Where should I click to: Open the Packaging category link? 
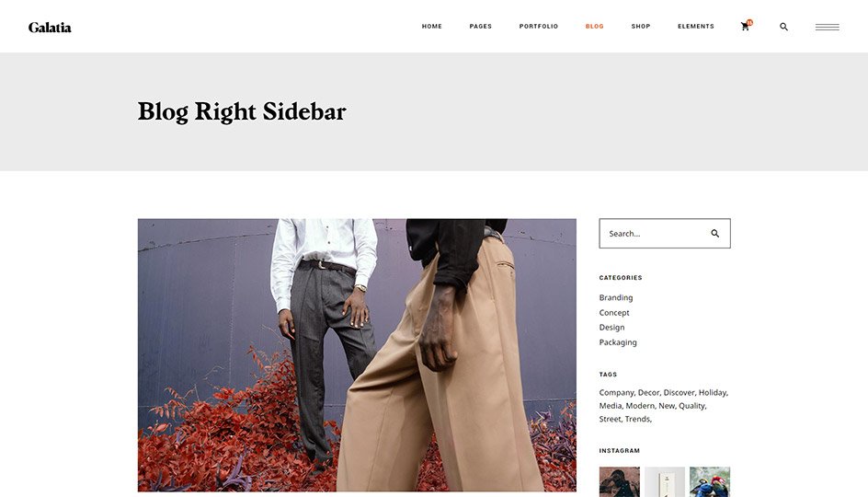tap(618, 342)
